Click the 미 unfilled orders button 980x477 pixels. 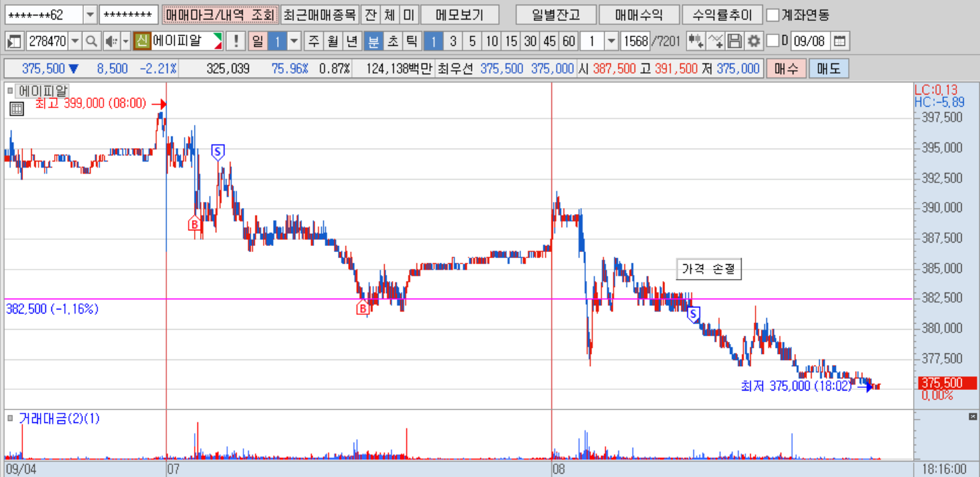(x=408, y=14)
